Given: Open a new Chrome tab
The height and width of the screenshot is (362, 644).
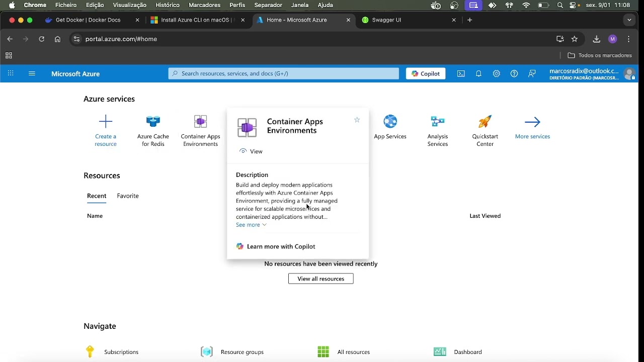Looking at the screenshot, I should 469,20.
